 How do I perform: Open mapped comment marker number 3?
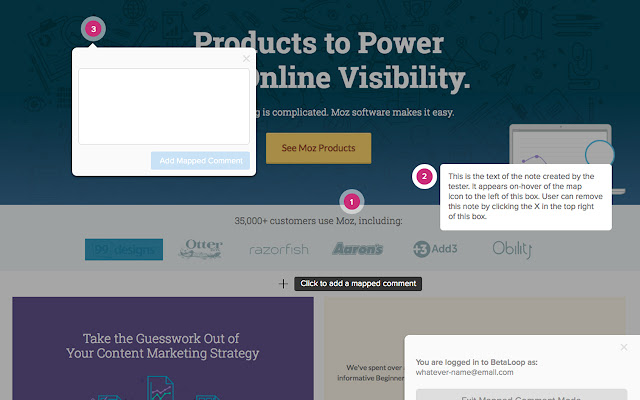[93, 29]
